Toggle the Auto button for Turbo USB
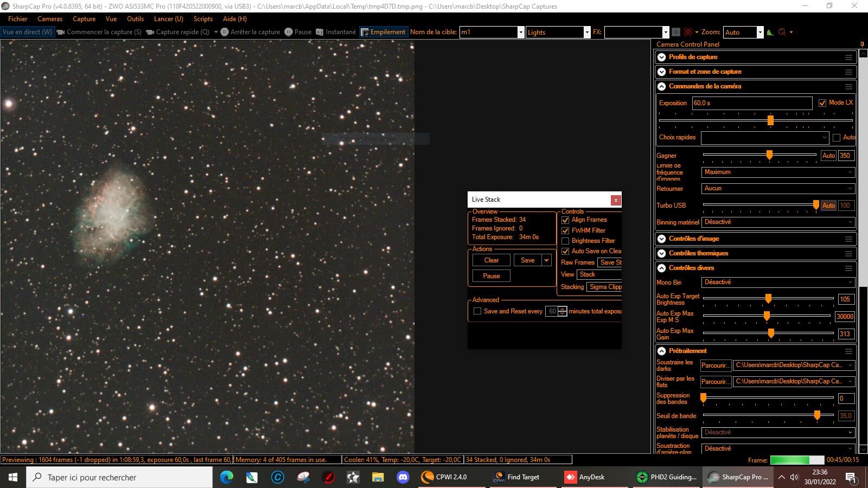This screenshot has width=868, height=488. coord(828,206)
